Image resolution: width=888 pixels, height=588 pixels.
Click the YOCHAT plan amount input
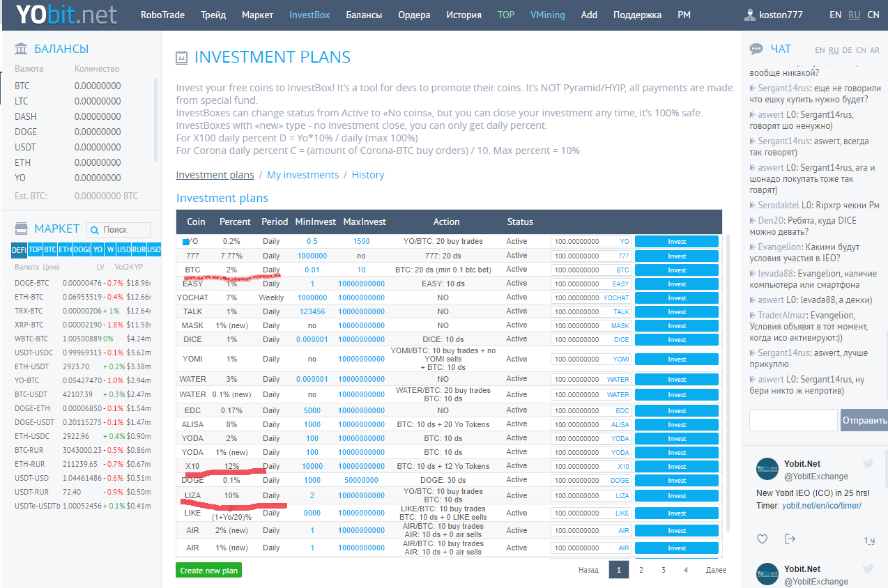pyautogui.click(x=591, y=297)
